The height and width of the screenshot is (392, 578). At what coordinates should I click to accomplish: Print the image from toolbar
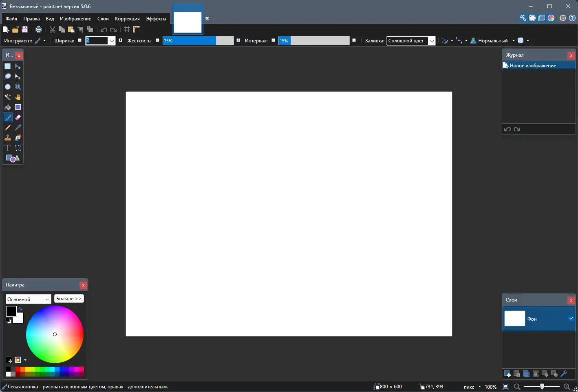(39, 29)
